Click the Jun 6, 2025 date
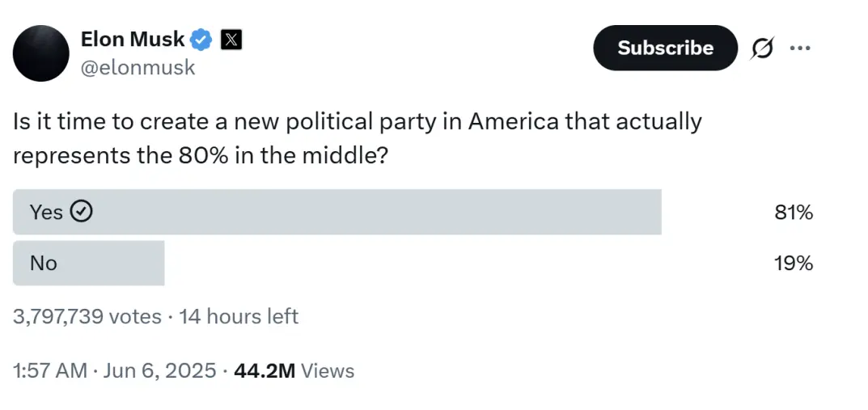Image resolution: width=868 pixels, height=410 pixels. 160,371
